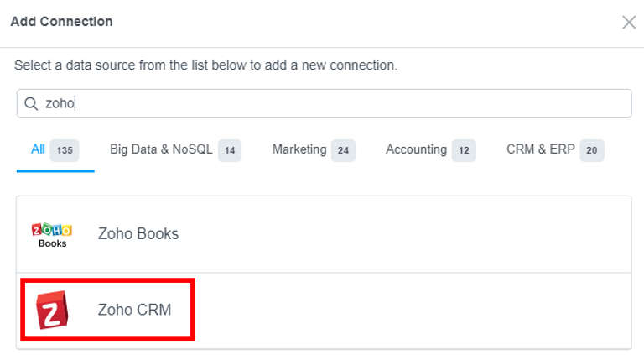The height and width of the screenshot is (355, 644).
Task: Click the 24 badge next to Marketing
Action: (343, 150)
